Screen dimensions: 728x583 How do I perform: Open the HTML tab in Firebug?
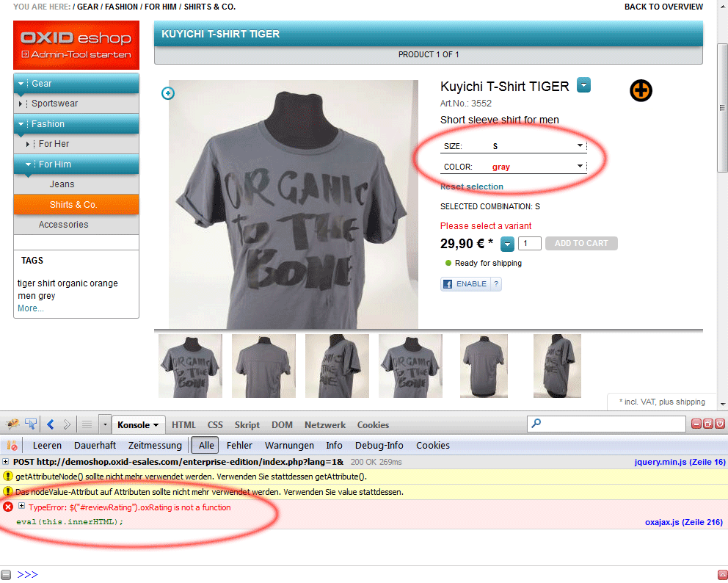[x=183, y=424]
